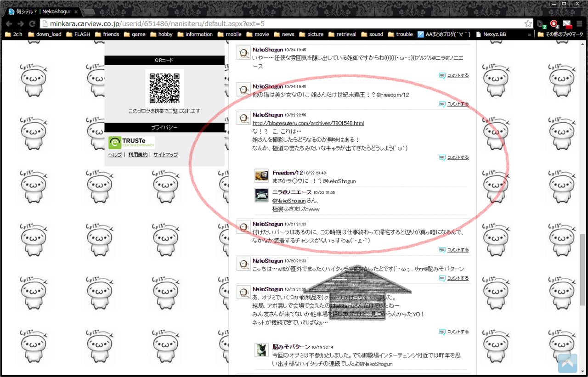Show hidden bookmarks with the » chevron
The width and height of the screenshot is (588, 377).
[530, 34]
